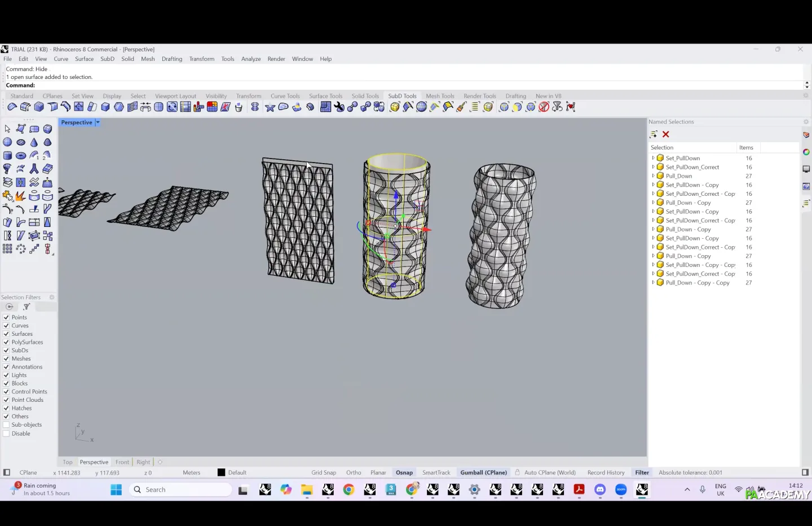Toggle Grid Snap in status bar
The image size is (812, 526).
coord(324,473)
